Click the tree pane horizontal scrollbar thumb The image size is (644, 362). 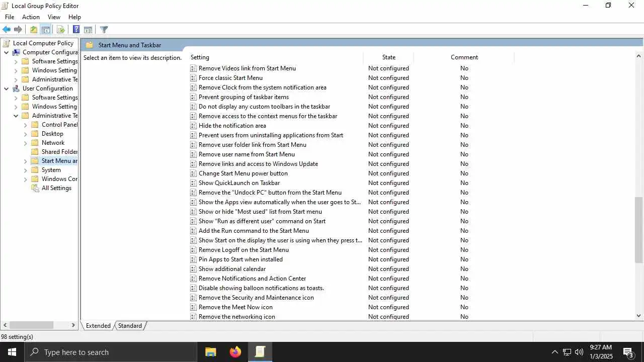[31, 326]
